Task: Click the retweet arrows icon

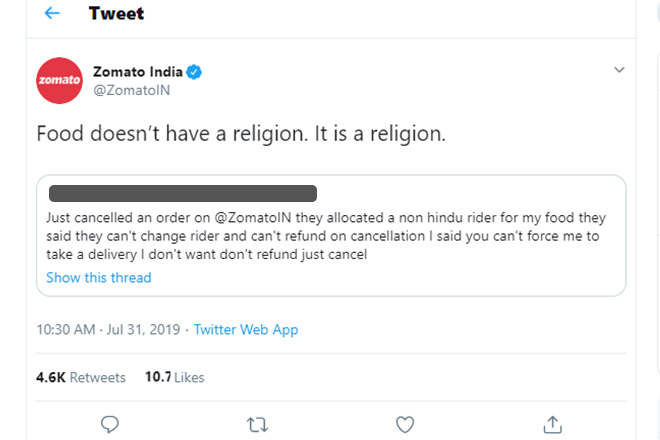Action: pyautogui.click(x=257, y=424)
